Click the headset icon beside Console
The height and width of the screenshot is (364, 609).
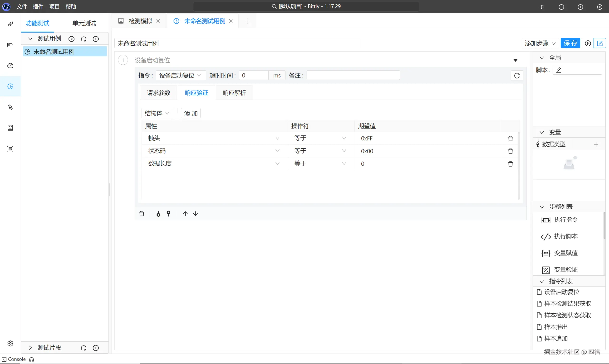point(31,359)
